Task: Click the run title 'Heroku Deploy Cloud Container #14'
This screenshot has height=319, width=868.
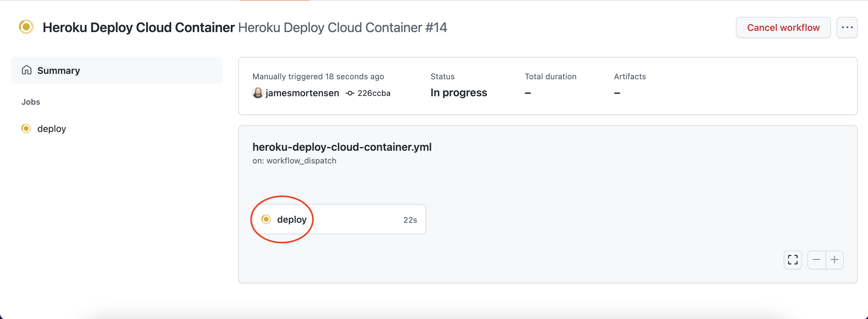Action: tap(342, 28)
